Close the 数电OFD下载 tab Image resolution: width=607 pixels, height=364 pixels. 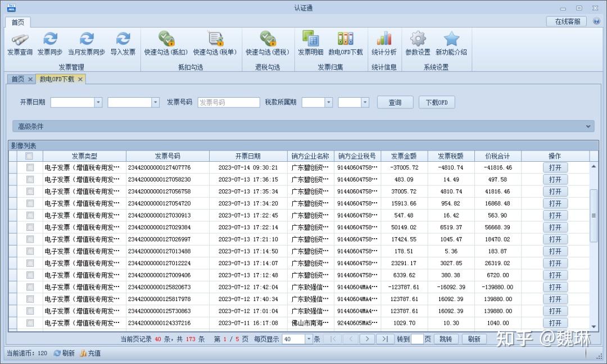coord(79,79)
